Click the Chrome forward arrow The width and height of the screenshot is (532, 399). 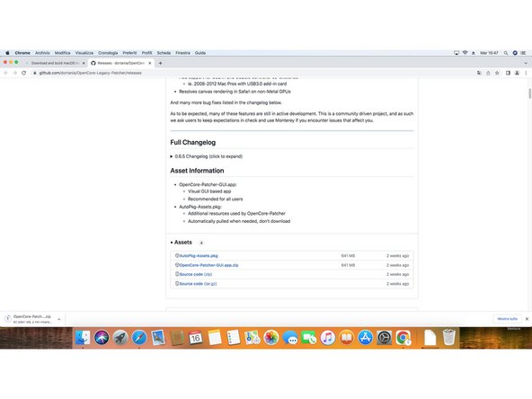(14, 73)
